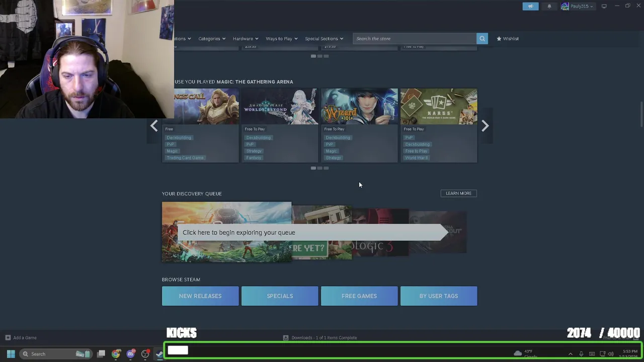Open the Pauly315 account dropdown
Image resolution: width=644 pixels, height=362 pixels.
pyautogui.click(x=581, y=6)
